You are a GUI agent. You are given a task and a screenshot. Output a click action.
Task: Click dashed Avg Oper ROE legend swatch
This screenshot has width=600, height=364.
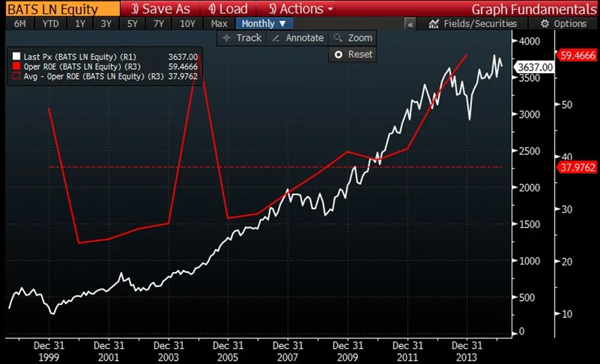pos(15,76)
